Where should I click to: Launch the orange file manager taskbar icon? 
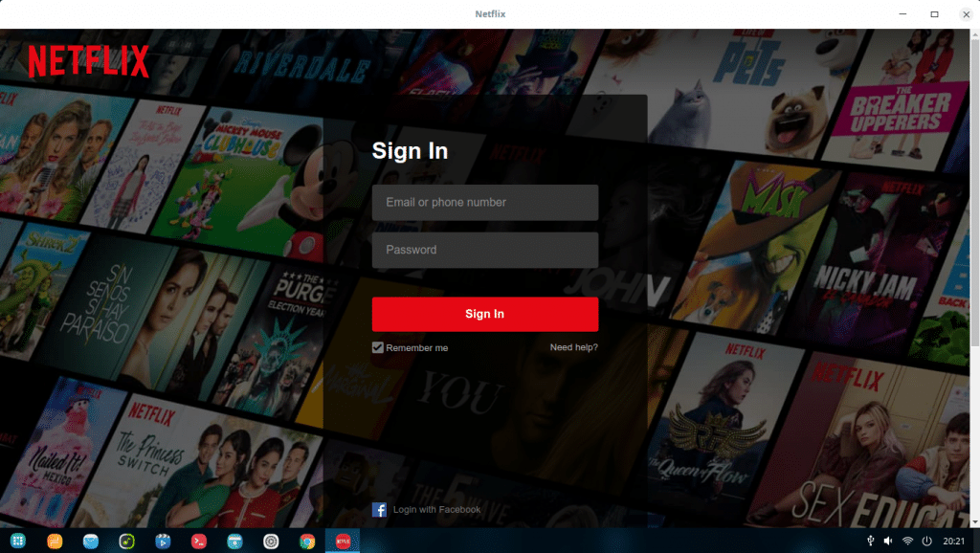(x=55, y=542)
